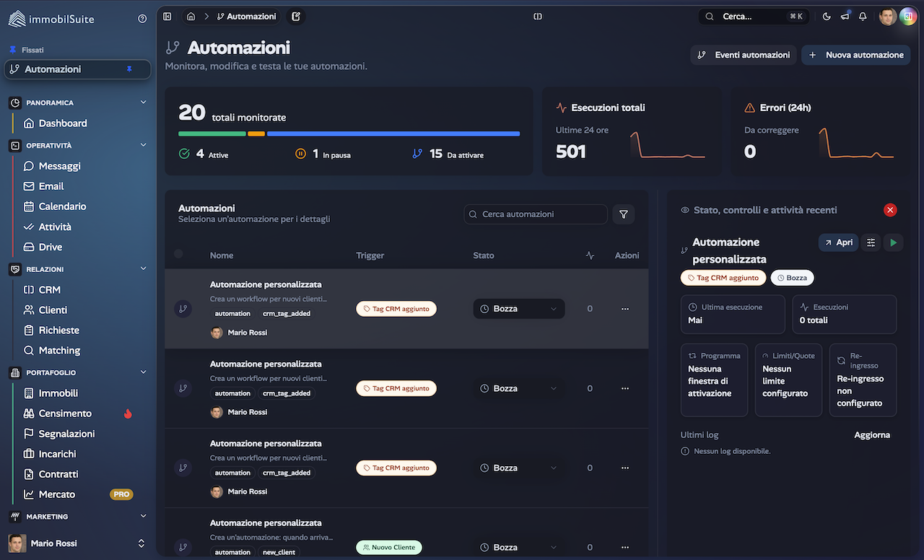Open the edit note icon next to Automazioni

click(296, 15)
